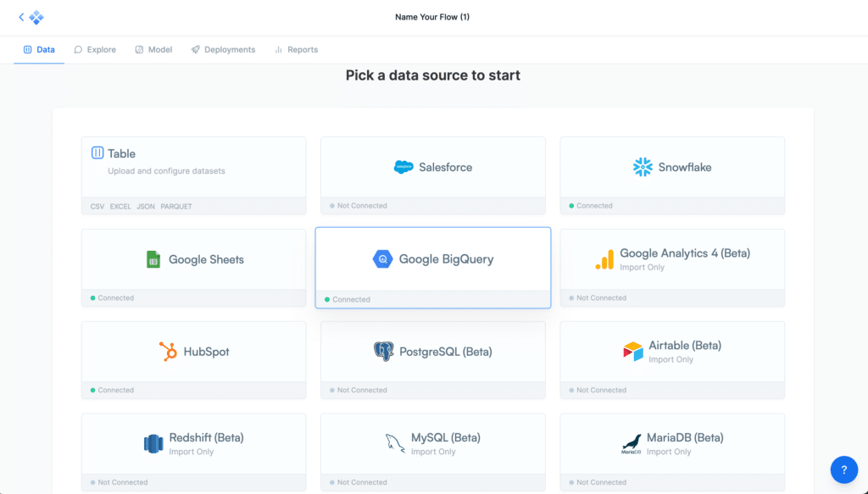The height and width of the screenshot is (494, 868).
Task: Click the Google Sheets green icon
Action: point(153,259)
